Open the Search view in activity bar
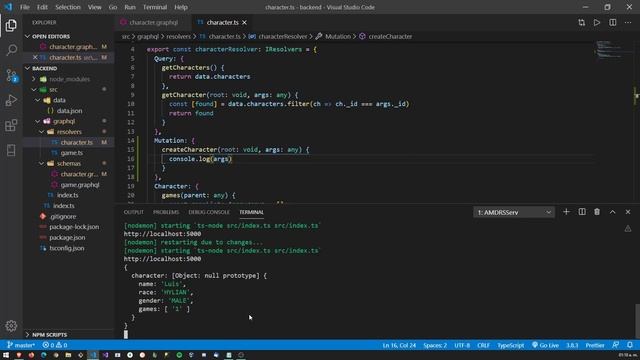Screen dimensions: 640x360 click(11, 50)
